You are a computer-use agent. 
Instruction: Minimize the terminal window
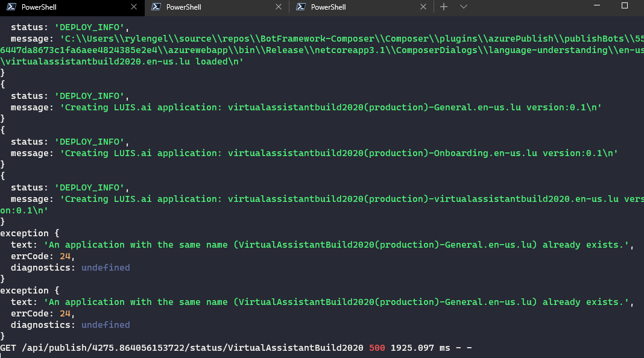coord(597,5)
